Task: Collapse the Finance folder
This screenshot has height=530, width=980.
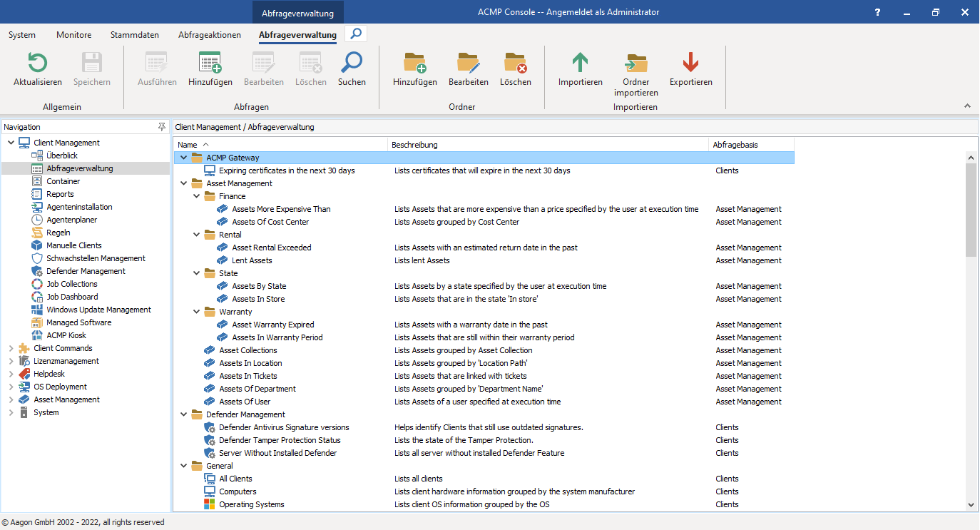Action: [197, 196]
